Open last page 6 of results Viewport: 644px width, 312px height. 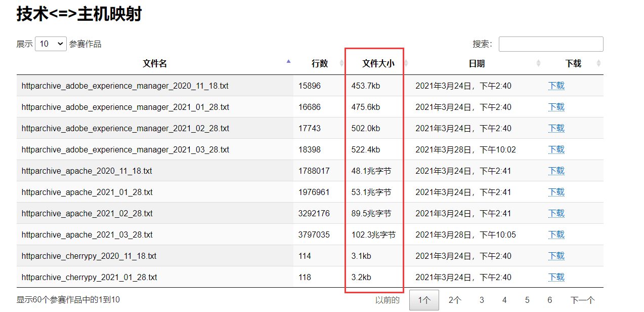[549, 300]
